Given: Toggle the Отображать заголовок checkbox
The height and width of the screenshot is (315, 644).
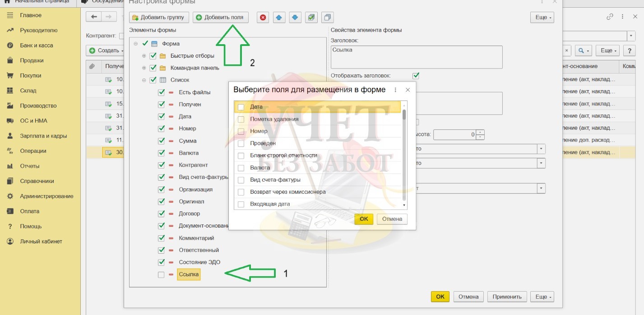Looking at the screenshot, I should [x=416, y=76].
